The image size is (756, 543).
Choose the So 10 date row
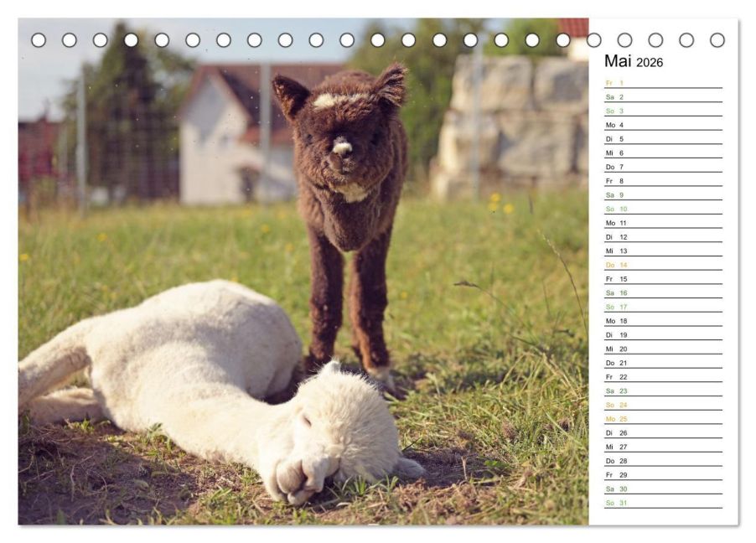(662, 209)
